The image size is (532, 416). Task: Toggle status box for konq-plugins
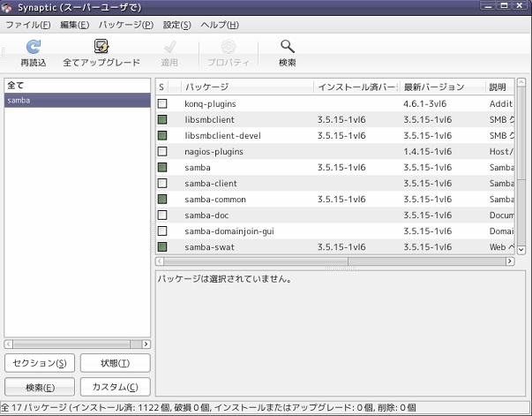click(162, 103)
